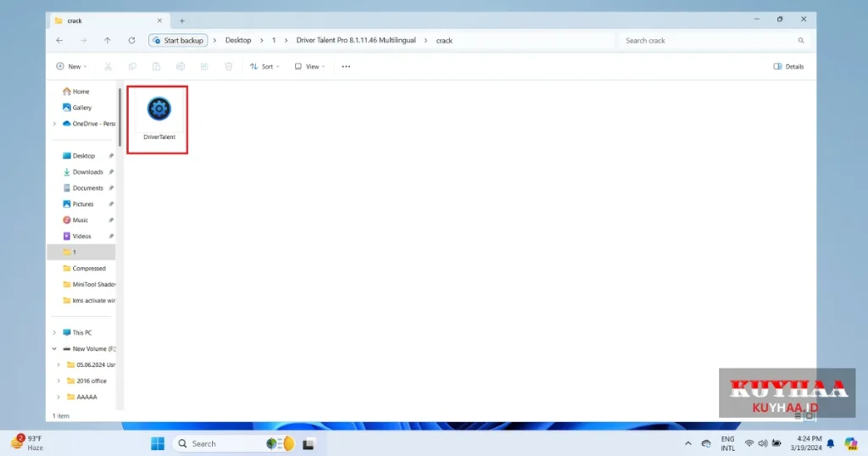Viewport: 868px width, 456px height.
Task: Navigate up one folder level
Action: (x=108, y=41)
